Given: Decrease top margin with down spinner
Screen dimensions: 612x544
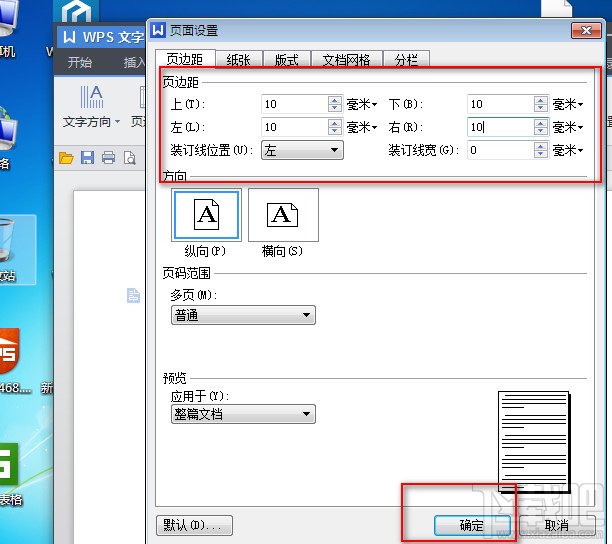Looking at the screenshot, I should (334, 108).
